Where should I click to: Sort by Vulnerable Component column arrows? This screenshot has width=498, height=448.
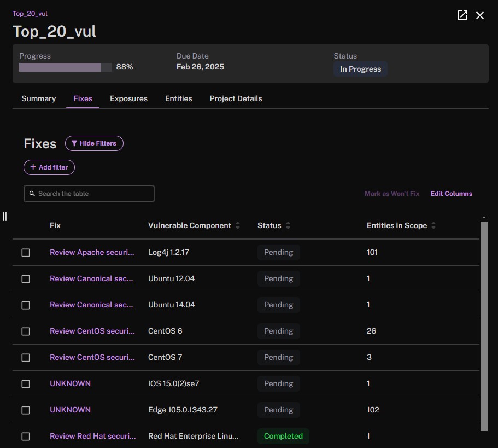tap(238, 225)
